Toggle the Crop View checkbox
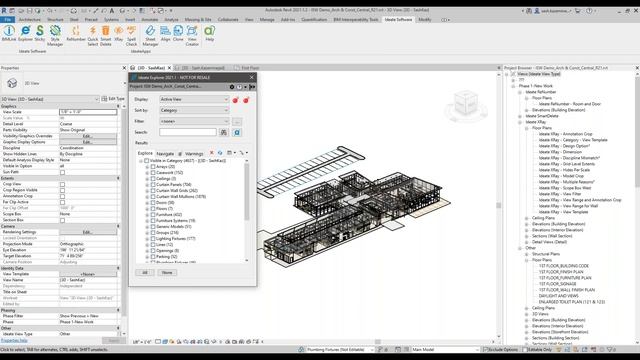This screenshot has width=640, height=360. pos(62,184)
